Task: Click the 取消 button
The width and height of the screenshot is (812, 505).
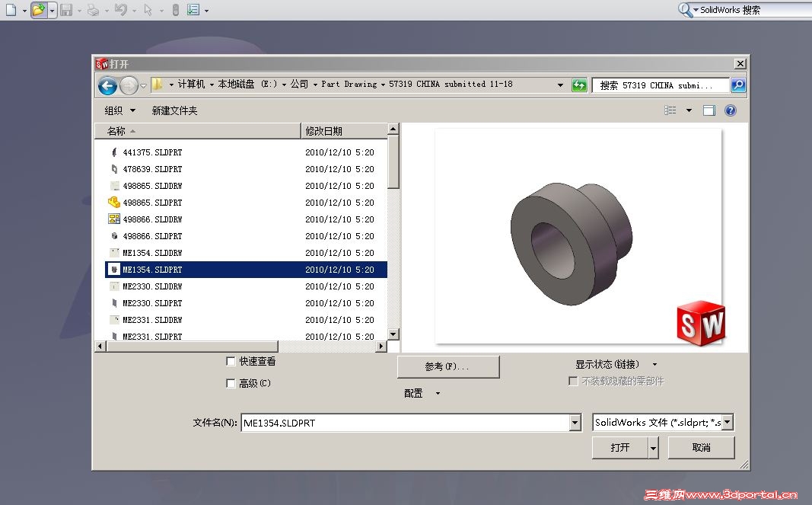Action: coord(701,447)
